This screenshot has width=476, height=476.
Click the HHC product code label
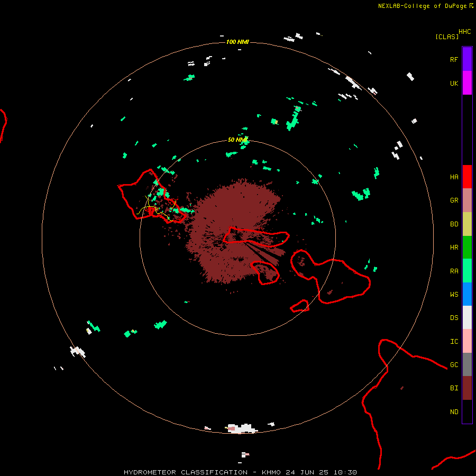click(x=465, y=32)
